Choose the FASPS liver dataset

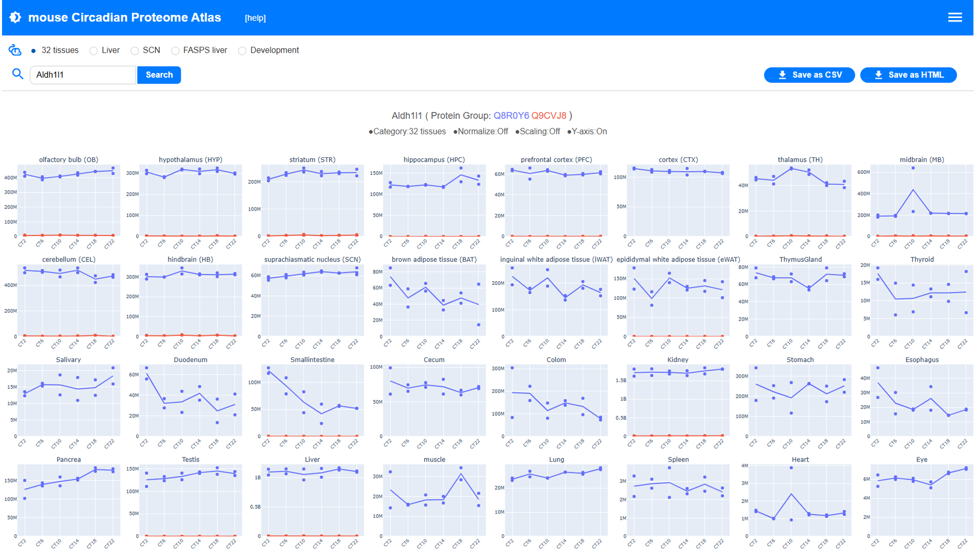[x=175, y=51]
